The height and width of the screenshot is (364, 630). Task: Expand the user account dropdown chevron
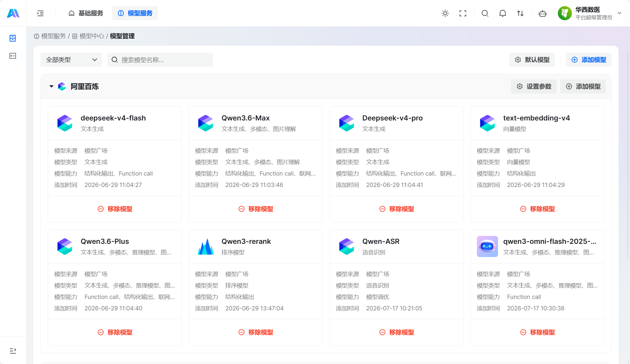[x=619, y=13]
